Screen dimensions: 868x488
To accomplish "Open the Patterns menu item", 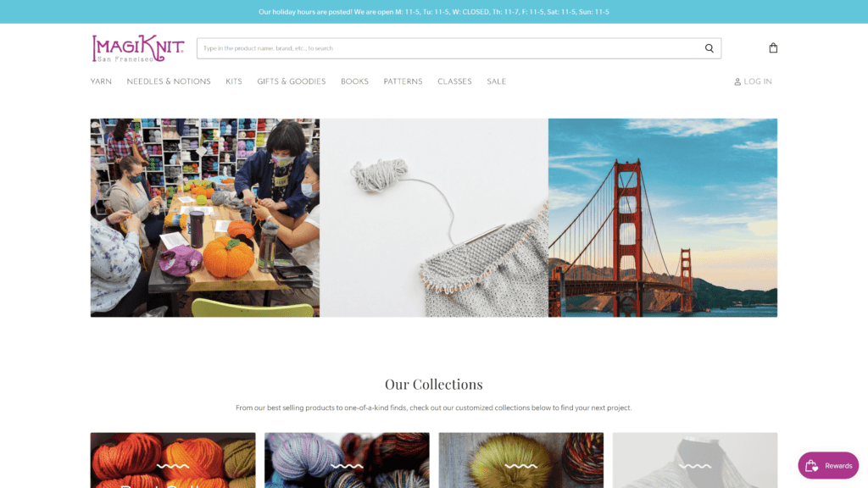I will tap(403, 81).
